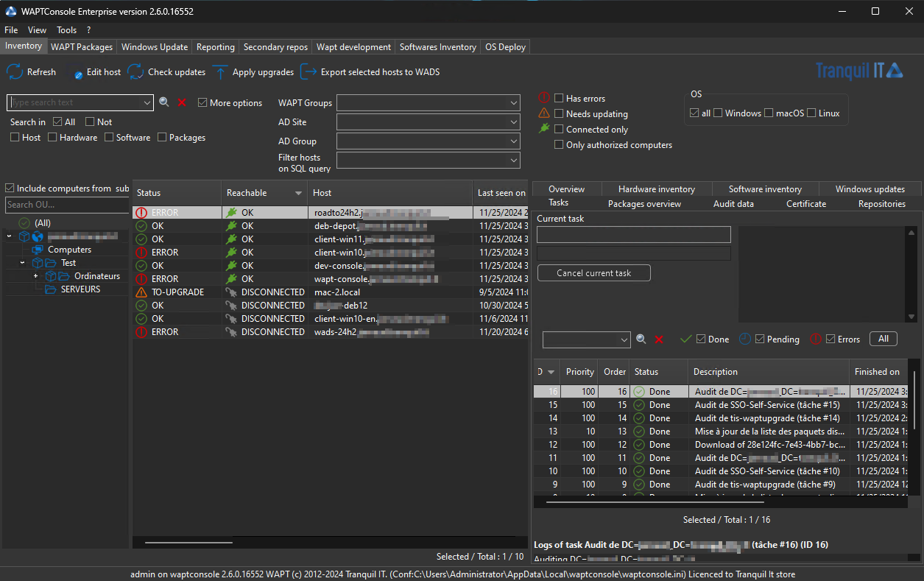Open the Audit data tab
The image size is (924, 581).
pyautogui.click(x=733, y=204)
